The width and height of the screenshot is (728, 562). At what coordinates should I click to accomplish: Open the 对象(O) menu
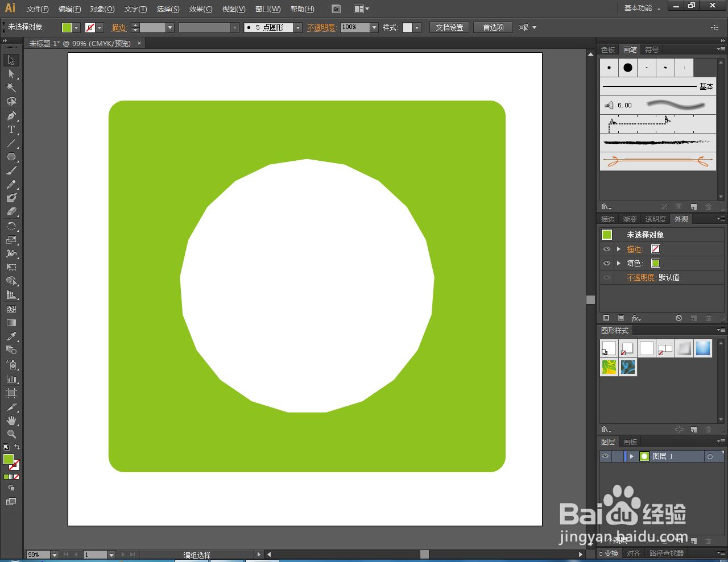click(102, 9)
